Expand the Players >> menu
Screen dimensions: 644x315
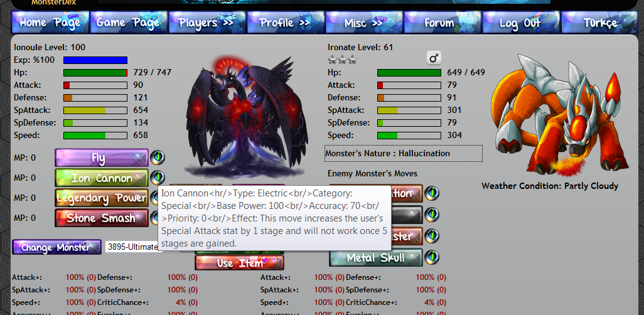click(x=207, y=22)
